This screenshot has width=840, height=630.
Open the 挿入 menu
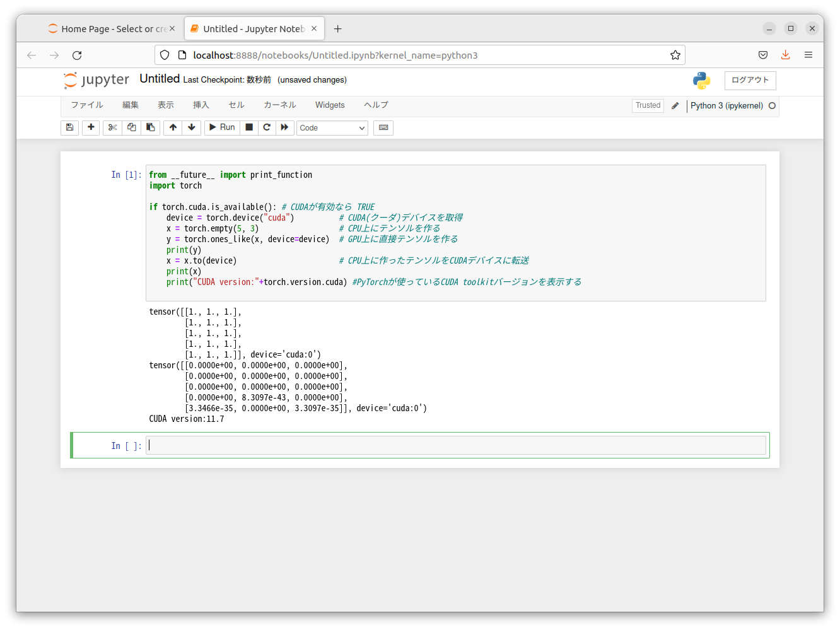tap(201, 105)
